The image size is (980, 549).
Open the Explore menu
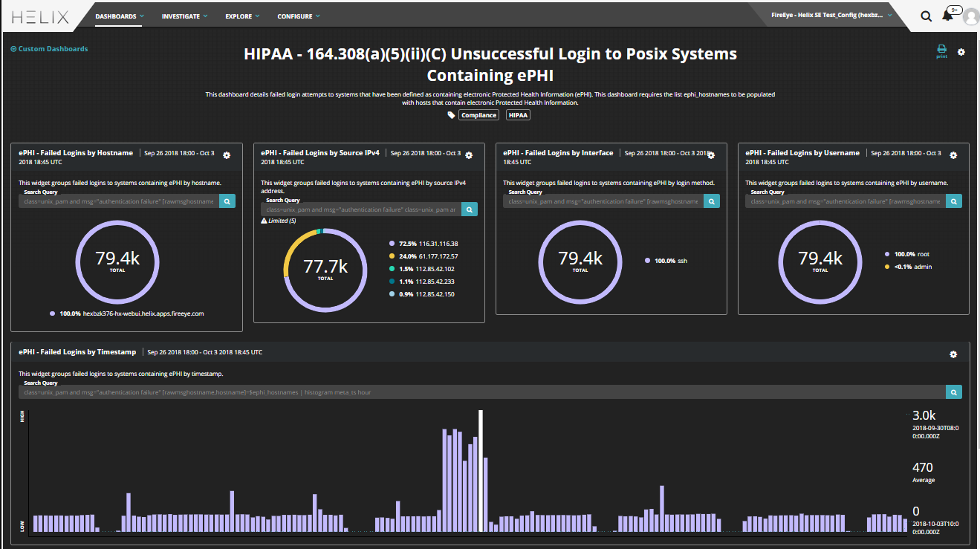[242, 16]
